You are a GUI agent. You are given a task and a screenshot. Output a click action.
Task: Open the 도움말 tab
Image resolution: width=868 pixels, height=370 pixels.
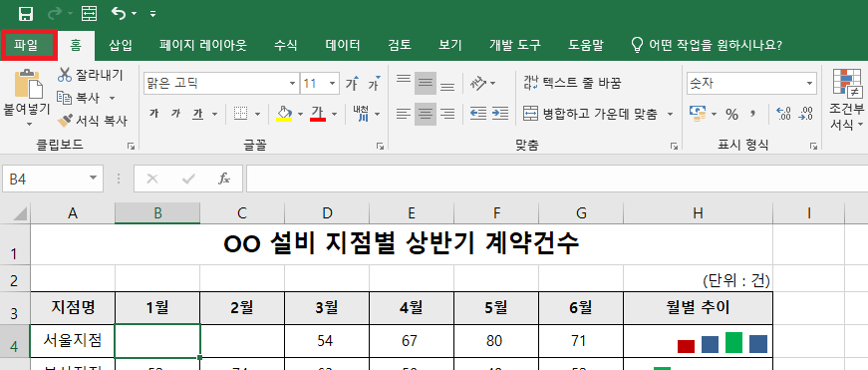click(x=586, y=45)
